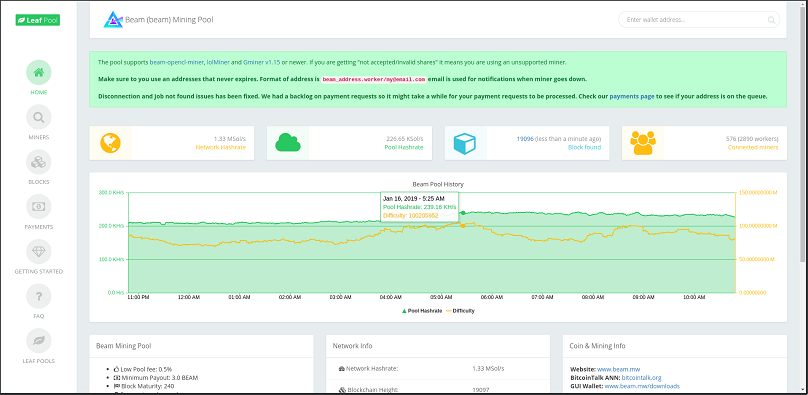Click the search magnifier in wallet field
Viewport: 808px width, 395px height.
tap(771, 20)
